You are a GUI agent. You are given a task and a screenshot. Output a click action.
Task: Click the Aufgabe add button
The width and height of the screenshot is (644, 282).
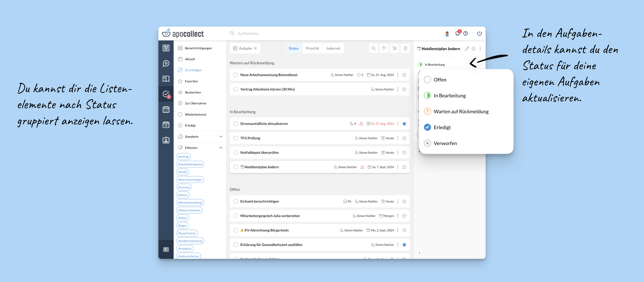[245, 48]
